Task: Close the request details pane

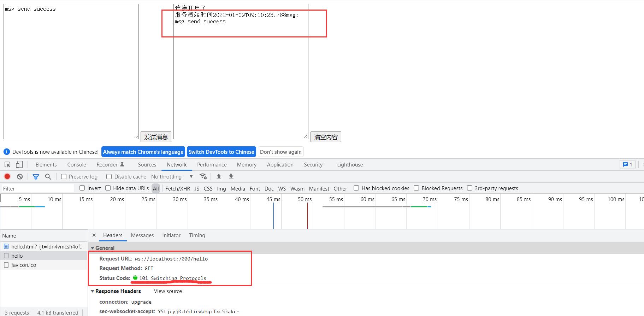Action: click(94, 235)
